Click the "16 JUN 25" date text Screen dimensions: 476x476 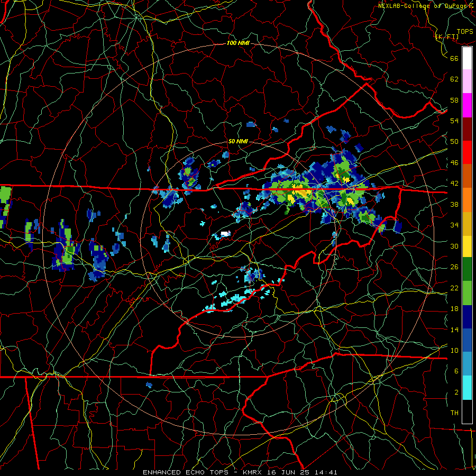(x=288, y=472)
